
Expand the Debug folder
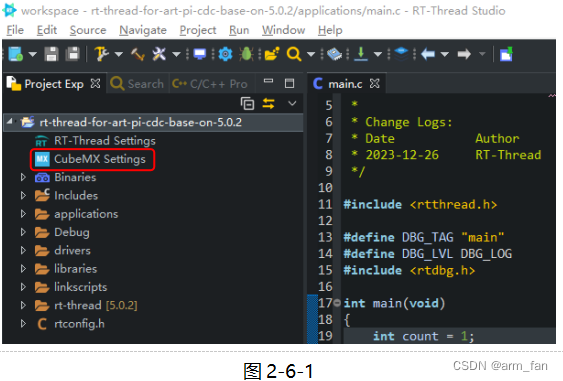(23, 232)
